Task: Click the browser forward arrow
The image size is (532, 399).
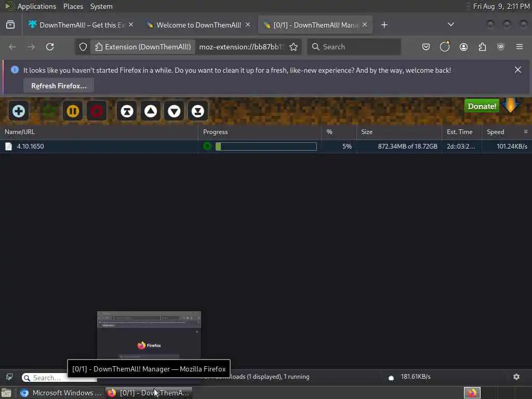Action: pos(31,47)
